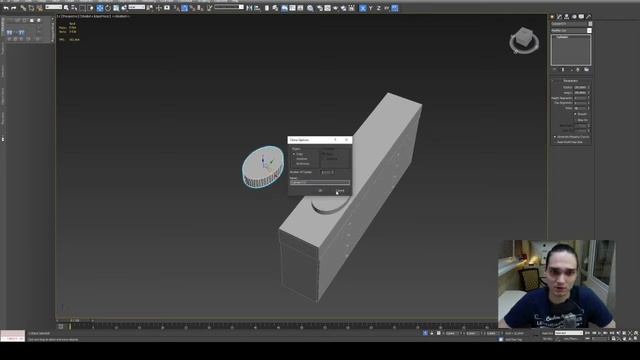Open the Curve Editor from toolbar

coord(293,8)
